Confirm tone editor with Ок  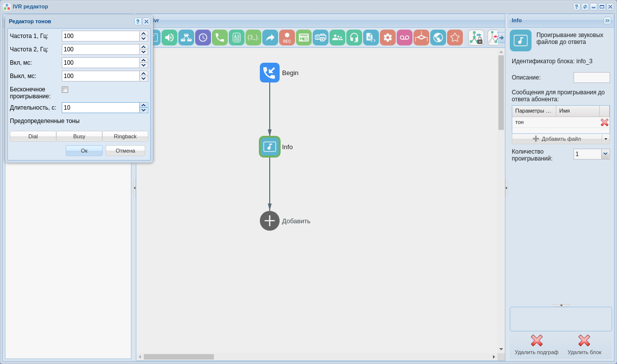[x=84, y=151]
